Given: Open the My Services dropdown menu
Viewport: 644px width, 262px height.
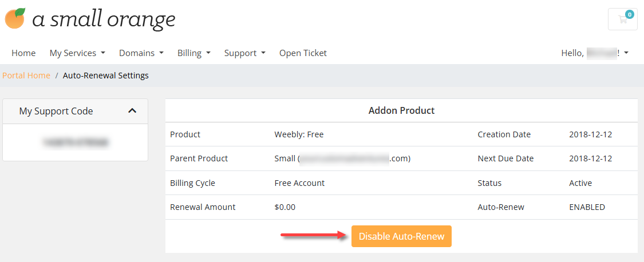Looking at the screenshot, I should click(78, 53).
